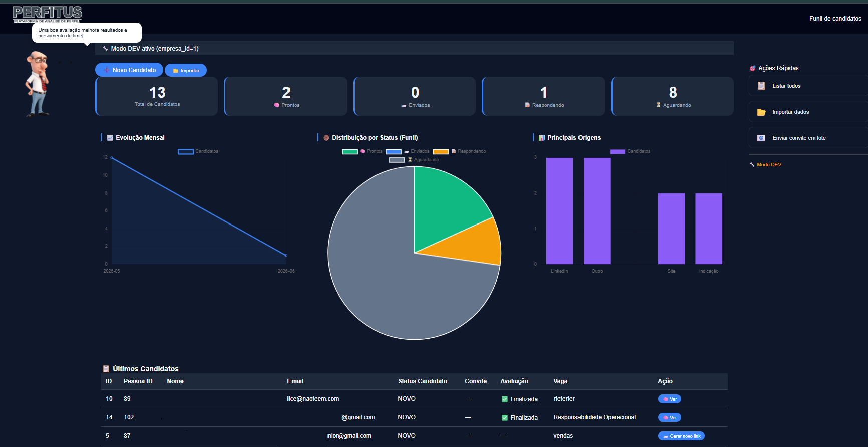Open the Aguardando stat card
Screen dimensions: 868x447
point(673,96)
